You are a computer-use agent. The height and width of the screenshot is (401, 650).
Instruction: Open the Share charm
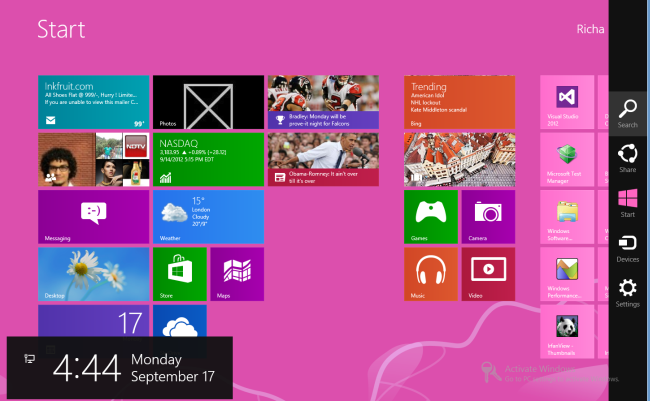click(x=628, y=158)
